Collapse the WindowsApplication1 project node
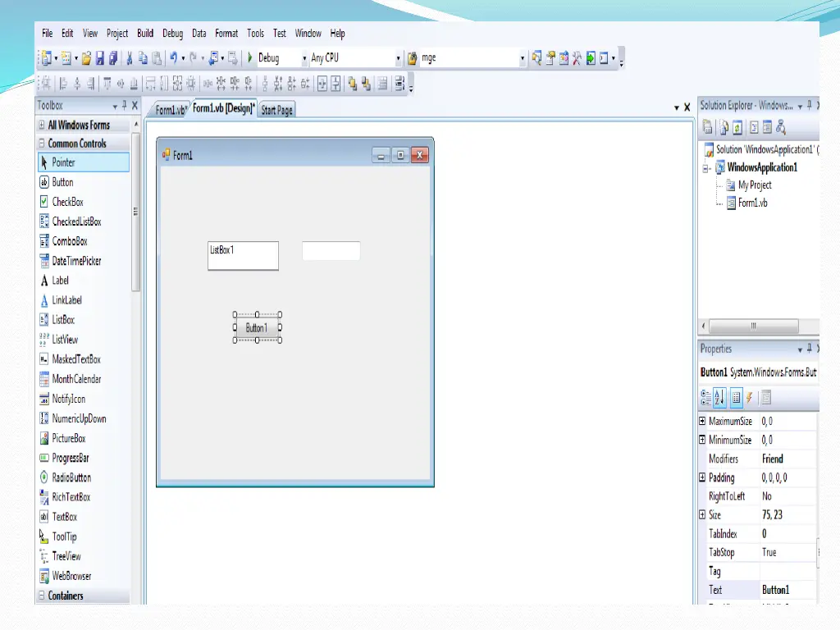840x630 pixels. [706, 168]
